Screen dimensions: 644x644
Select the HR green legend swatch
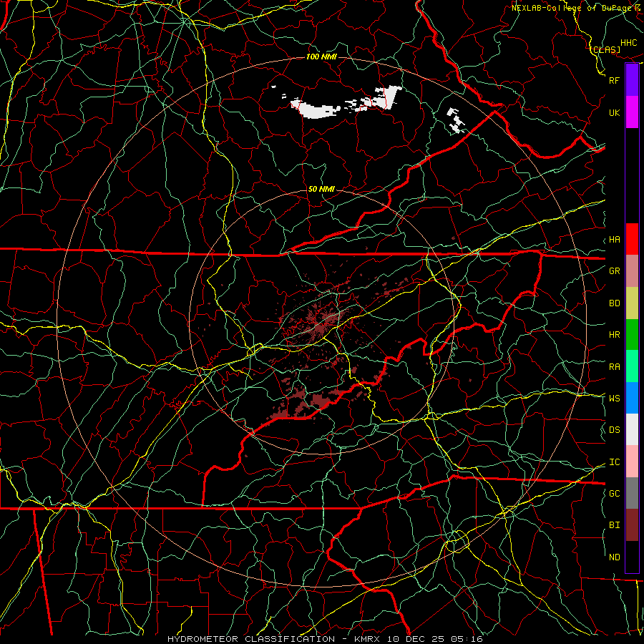pyautogui.click(x=632, y=334)
